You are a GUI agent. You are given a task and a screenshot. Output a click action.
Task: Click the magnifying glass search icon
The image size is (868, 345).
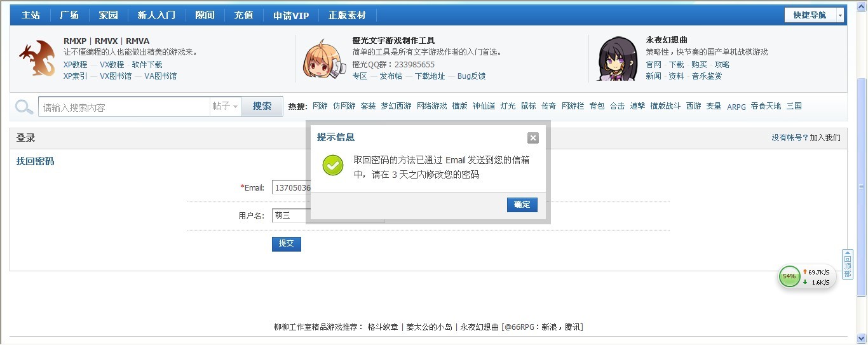24,107
